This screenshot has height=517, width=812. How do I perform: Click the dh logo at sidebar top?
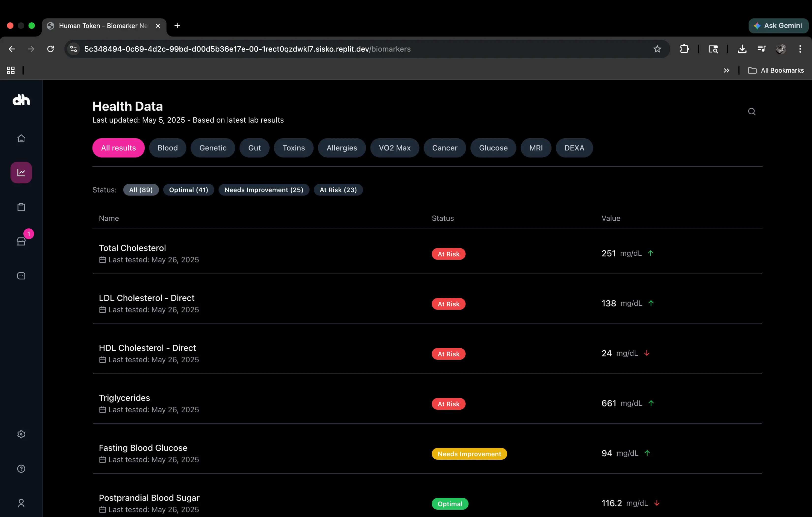(21, 100)
